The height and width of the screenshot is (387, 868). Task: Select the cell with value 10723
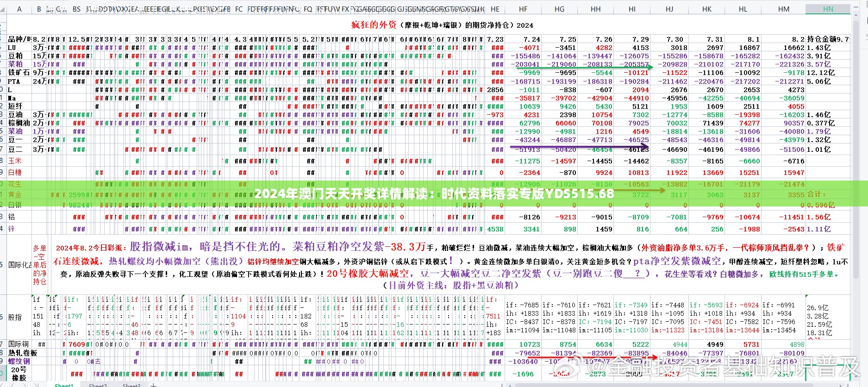[523, 344]
